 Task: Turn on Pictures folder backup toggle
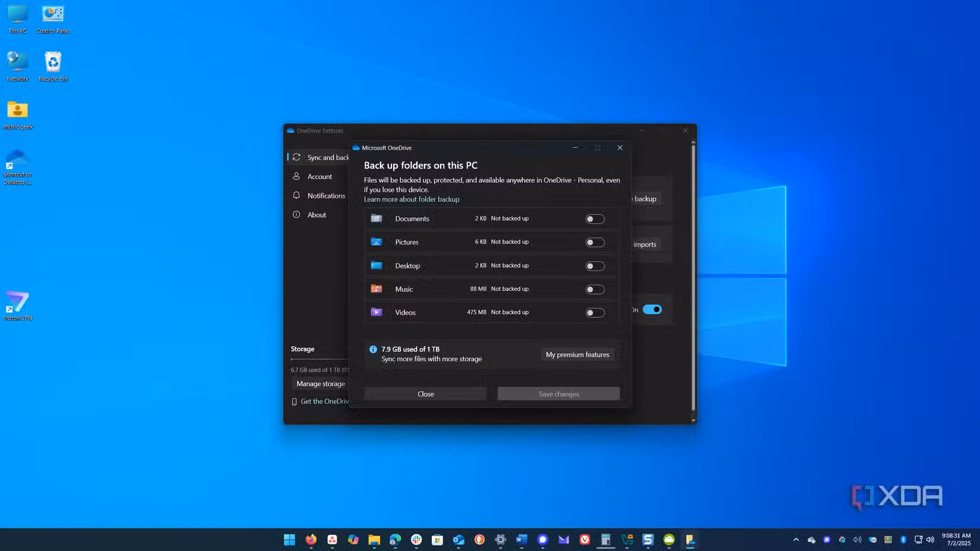[595, 242]
